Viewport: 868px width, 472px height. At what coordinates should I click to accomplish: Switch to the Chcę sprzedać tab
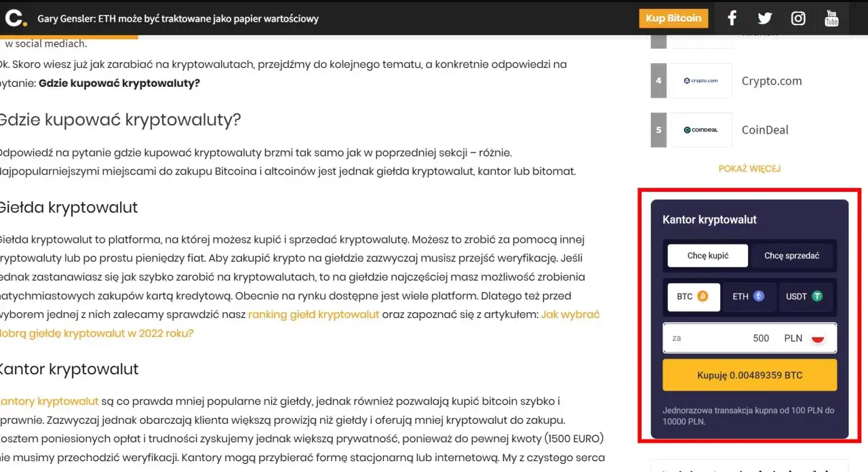pyautogui.click(x=792, y=256)
